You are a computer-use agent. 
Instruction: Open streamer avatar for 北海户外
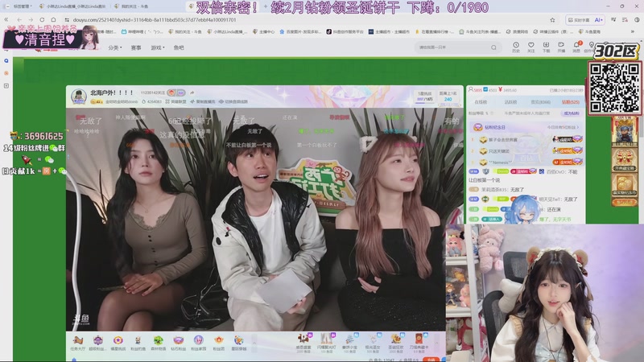pyautogui.click(x=78, y=97)
